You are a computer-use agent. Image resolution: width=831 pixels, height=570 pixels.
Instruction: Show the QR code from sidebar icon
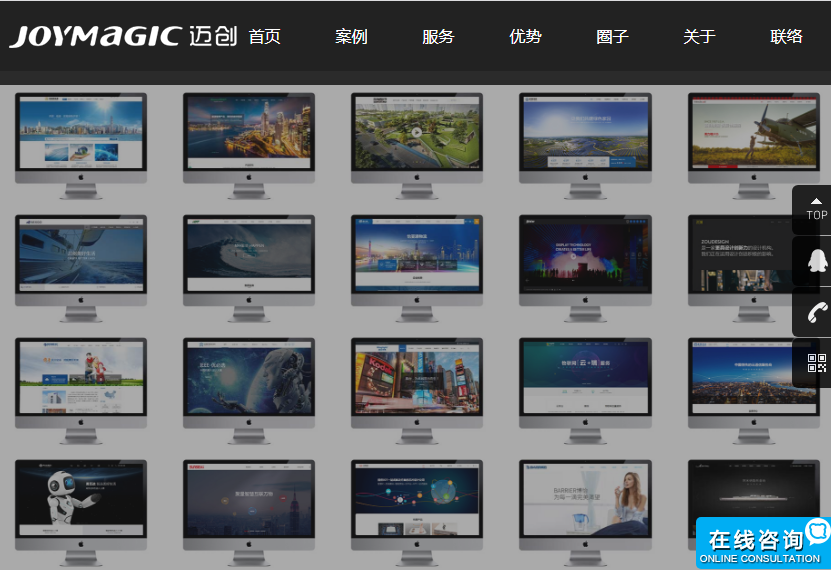pos(817,364)
